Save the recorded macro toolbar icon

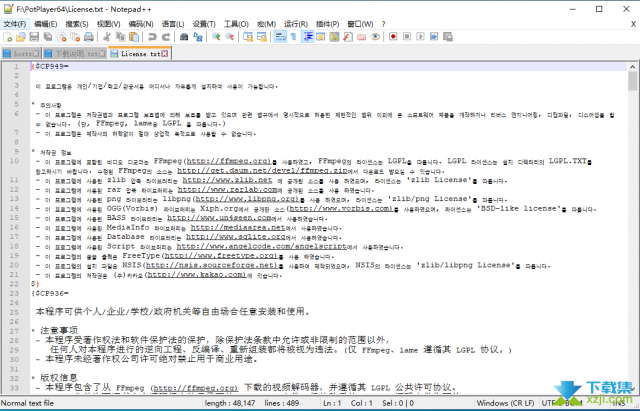(448, 37)
